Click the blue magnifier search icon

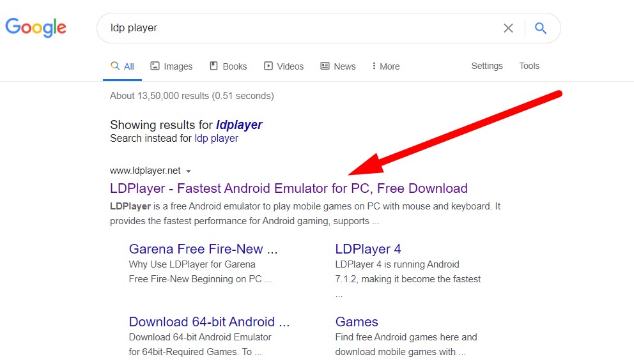point(541,28)
